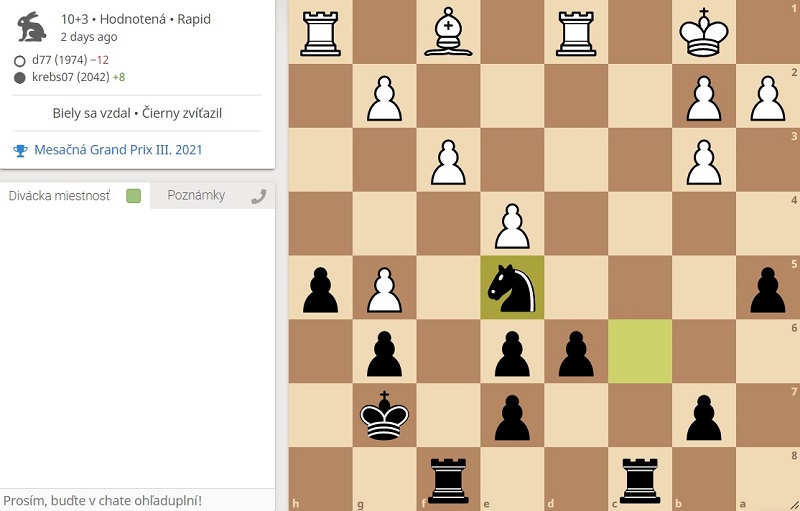The height and width of the screenshot is (511, 800).
Task: Select the white rook on d1
Action: click(575, 32)
